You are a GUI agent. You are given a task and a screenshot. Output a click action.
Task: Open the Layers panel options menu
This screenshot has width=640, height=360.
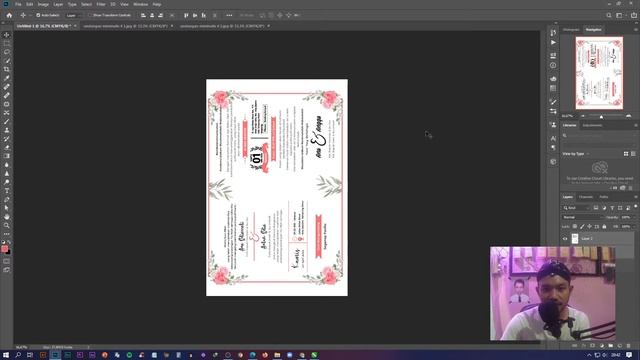coord(636,197)
